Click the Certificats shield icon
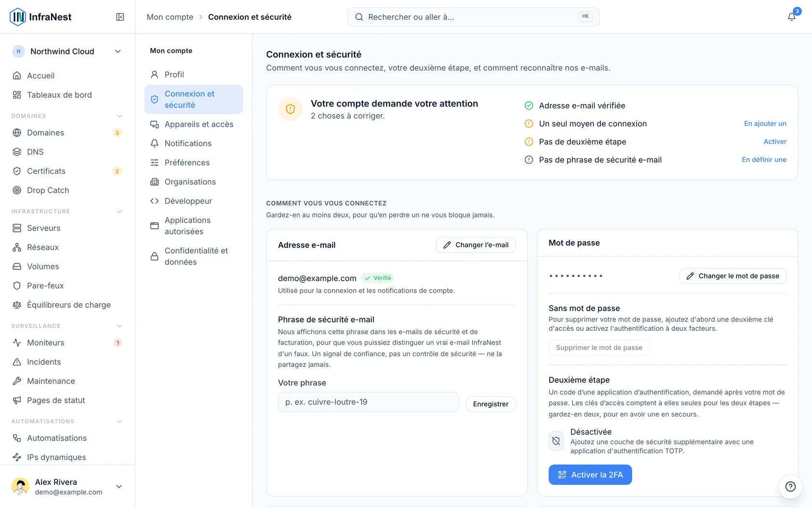 tap(17, 171)
